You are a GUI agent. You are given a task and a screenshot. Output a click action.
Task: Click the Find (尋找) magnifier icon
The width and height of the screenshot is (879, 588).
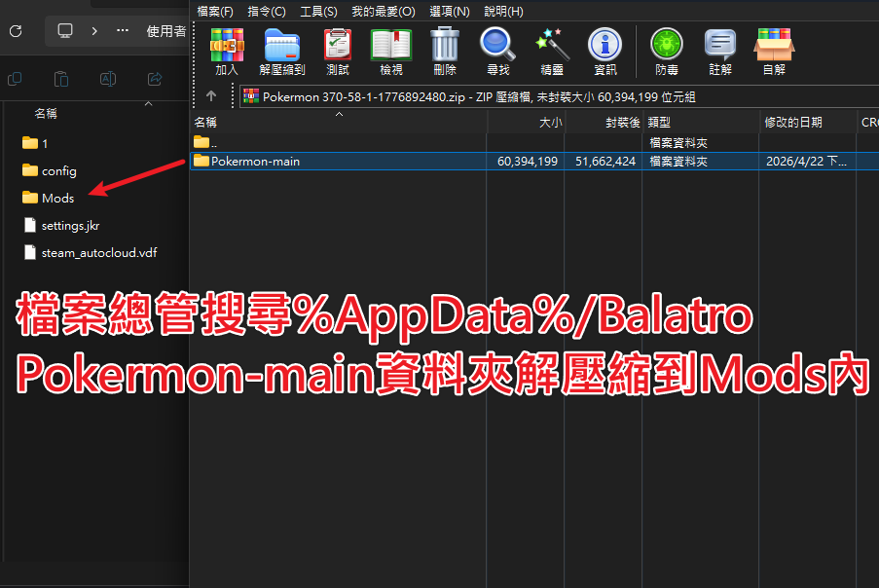click(x=497, y=52)
